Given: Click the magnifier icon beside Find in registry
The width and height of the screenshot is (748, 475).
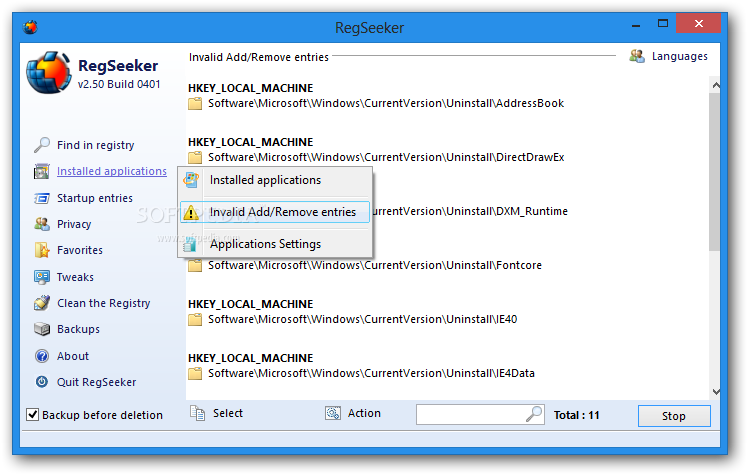Looking at the screenshot, I should (x=42, y=145).
